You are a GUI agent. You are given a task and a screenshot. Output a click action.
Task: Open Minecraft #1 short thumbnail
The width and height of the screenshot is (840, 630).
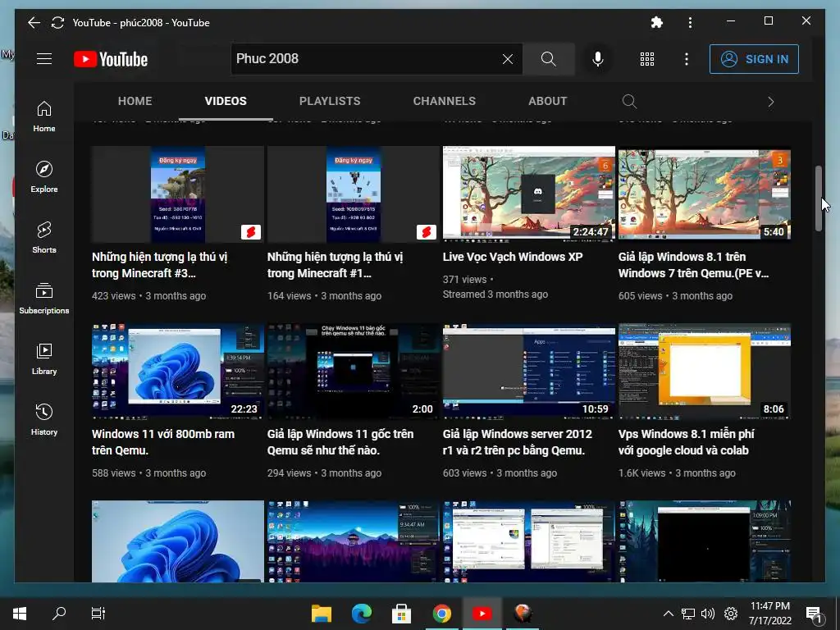(x=354, y=194)
